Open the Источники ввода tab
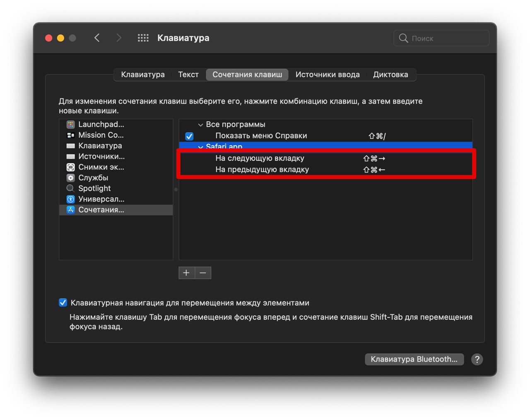The image size is (530, 420). coord(328,74)
